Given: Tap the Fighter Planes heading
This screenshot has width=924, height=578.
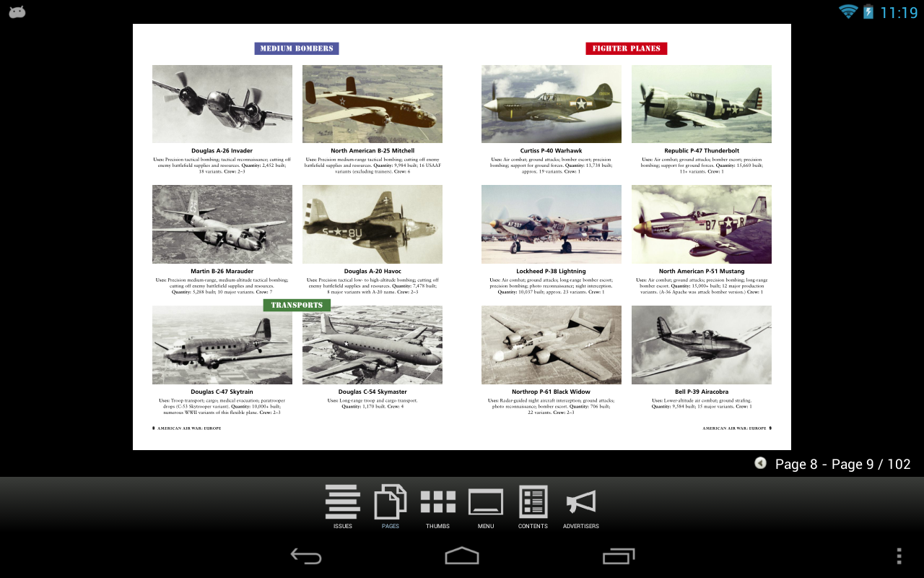Looking at the screenshot, I should coord(627,48).
